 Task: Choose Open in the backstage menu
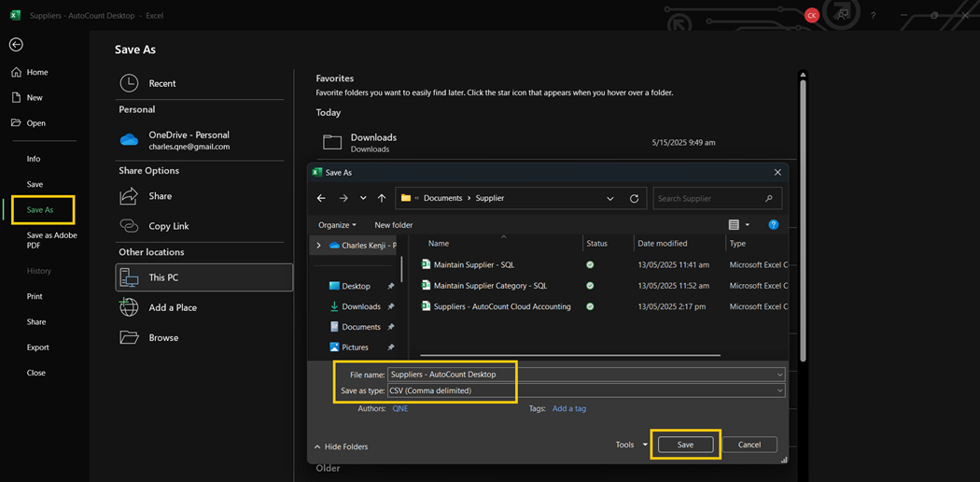pos(29,123)
